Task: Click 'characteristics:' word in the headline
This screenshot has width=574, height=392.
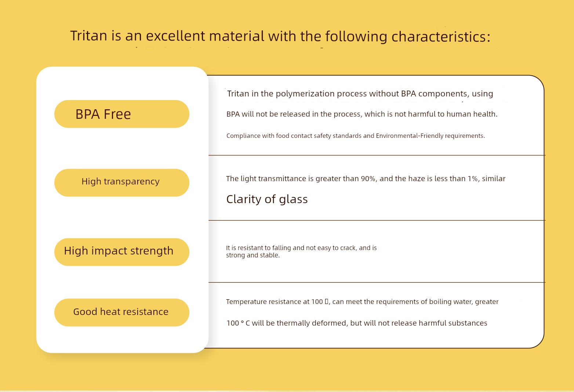Action: point(441,37)
